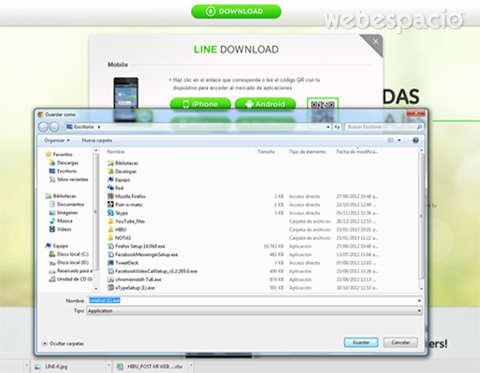This screenshot has width=480, height=373.
Task: Click Ocultar carpetas toggle
Action: (x=63, y=343)
